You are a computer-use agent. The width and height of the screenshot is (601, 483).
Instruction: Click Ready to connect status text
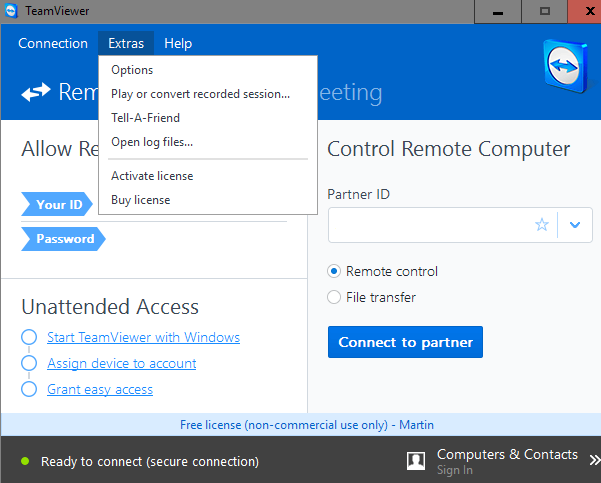pyautogui.click(x=150, y=462)
